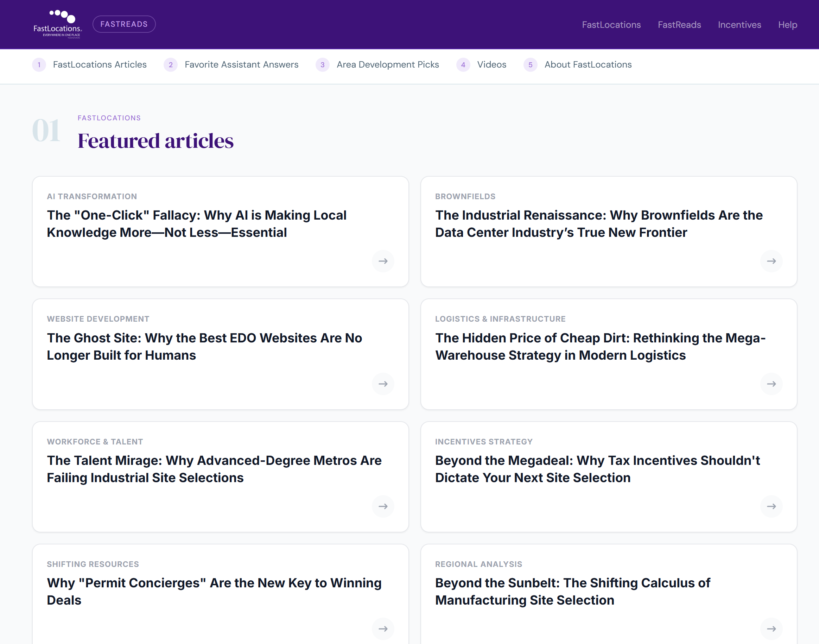
Task: Click the WORKFORCE & TALENT category label
Action: pyautogui.click(x=95, y=442)
